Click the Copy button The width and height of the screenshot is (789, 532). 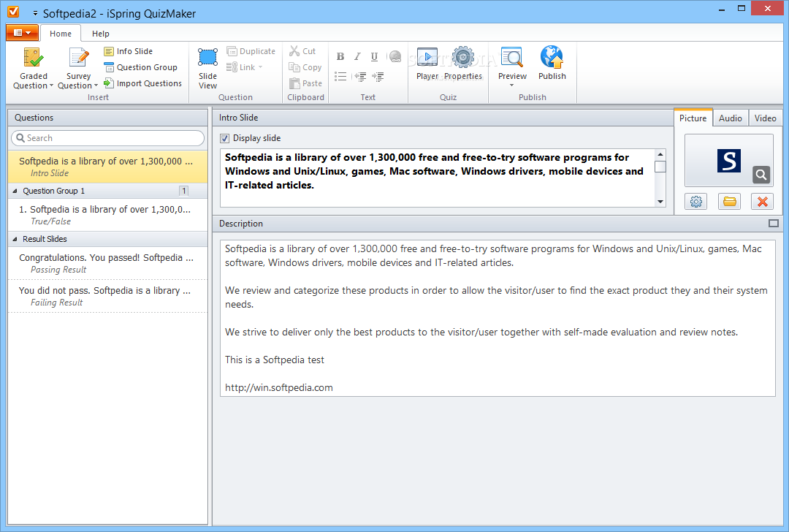click(x=305, y=67)
